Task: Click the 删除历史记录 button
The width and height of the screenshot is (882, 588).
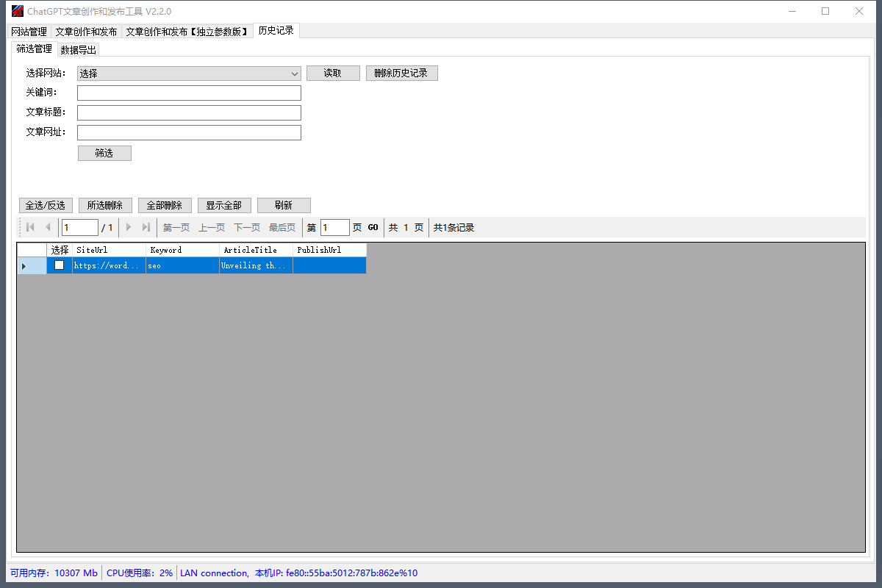Action: click(x=401, y=73)
